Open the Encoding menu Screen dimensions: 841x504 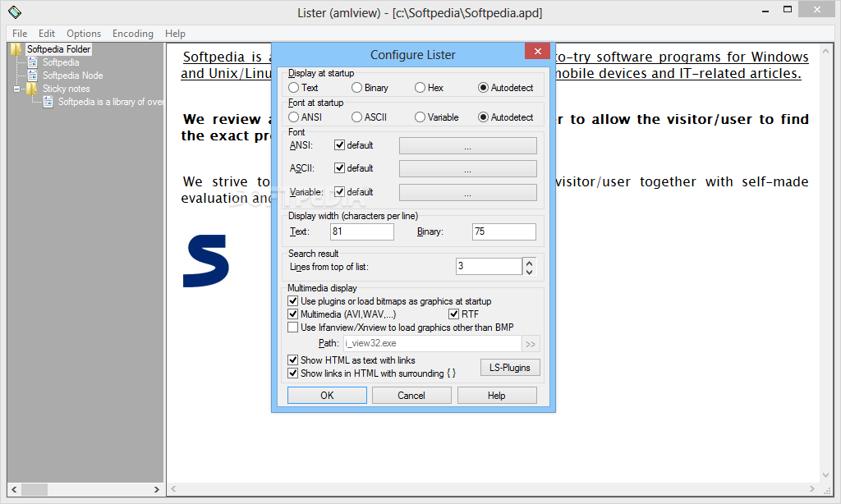click(133, 33)
